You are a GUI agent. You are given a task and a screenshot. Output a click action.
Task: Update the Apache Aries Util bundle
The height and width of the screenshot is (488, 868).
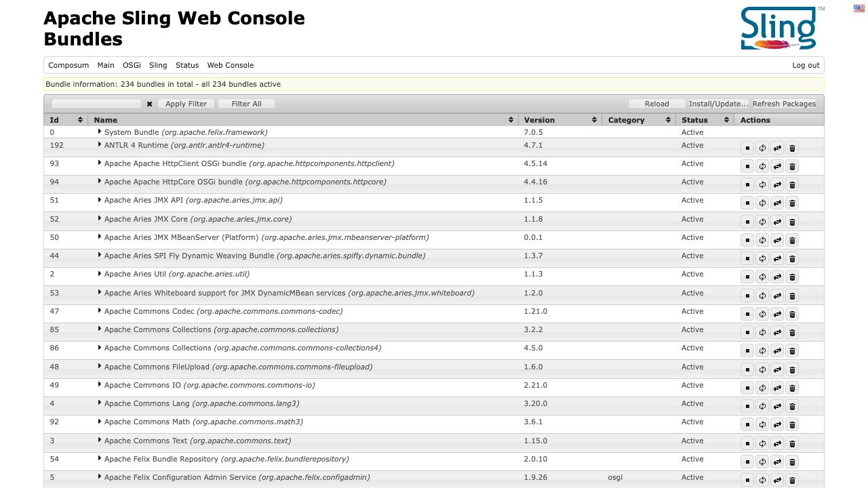(777, 277)
